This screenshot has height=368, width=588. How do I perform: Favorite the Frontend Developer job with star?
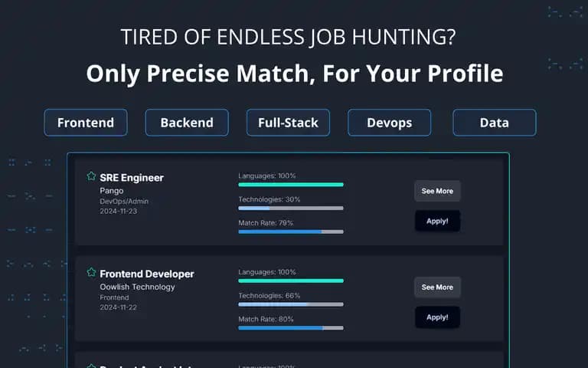click(x=91, y=272)
